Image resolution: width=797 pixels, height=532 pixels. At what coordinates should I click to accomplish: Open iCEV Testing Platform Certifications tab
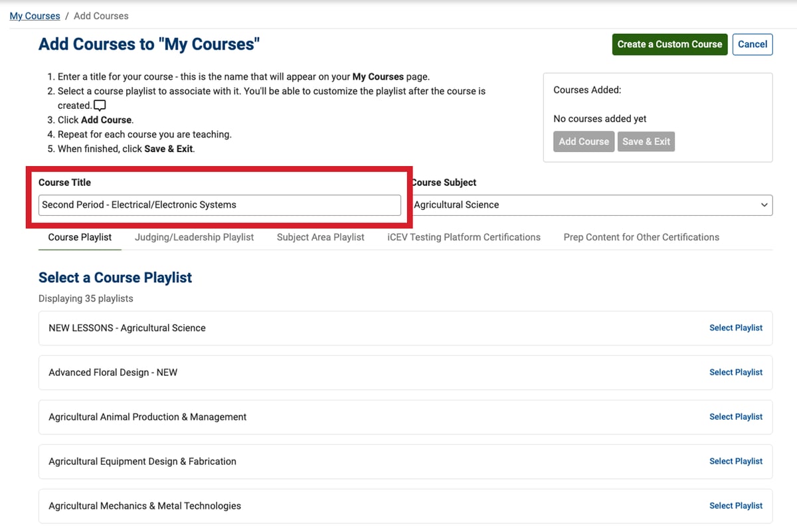pyautogui.click(x=464, y=237)
